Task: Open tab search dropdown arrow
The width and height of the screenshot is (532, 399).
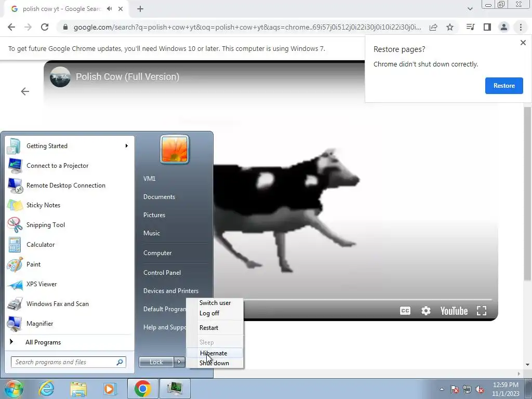Action: pyautogui.click(x=470, y=9)
